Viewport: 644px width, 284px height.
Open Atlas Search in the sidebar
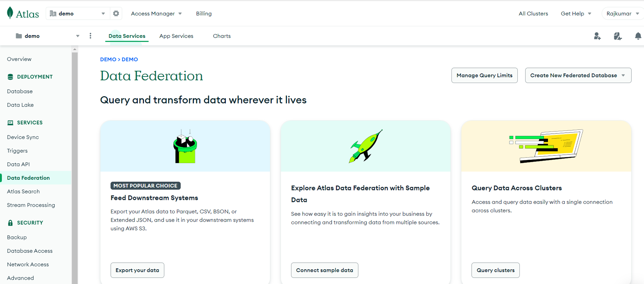(x=24, y=191)
